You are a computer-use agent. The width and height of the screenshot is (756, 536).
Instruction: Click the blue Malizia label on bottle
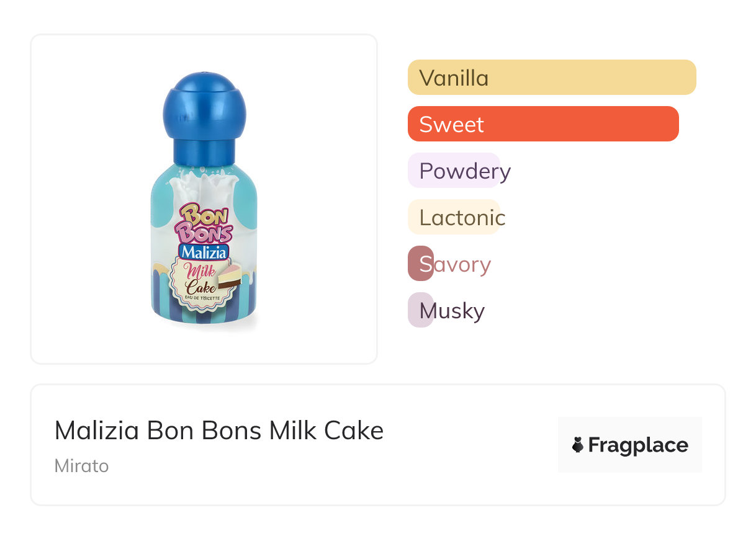[x=203, y=252]
